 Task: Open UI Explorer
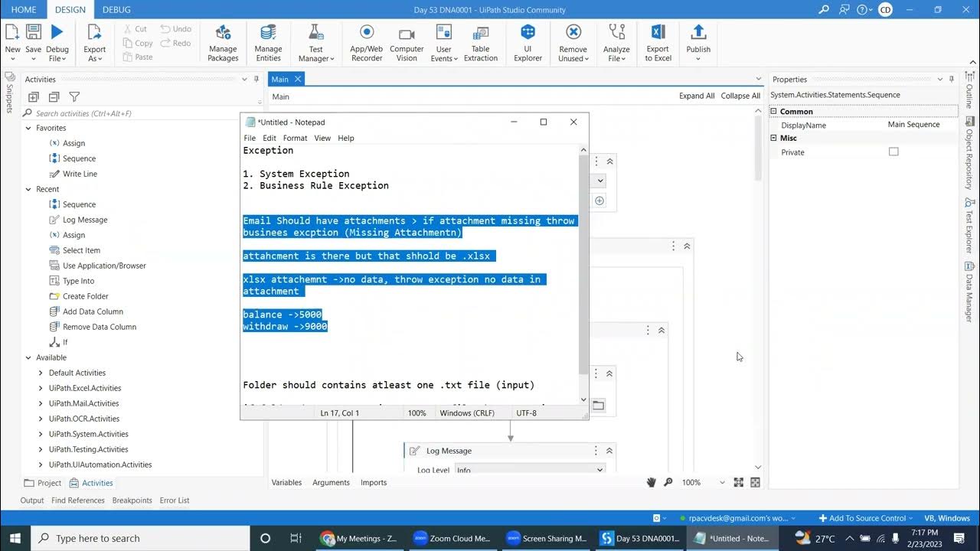tap(528, 43)
